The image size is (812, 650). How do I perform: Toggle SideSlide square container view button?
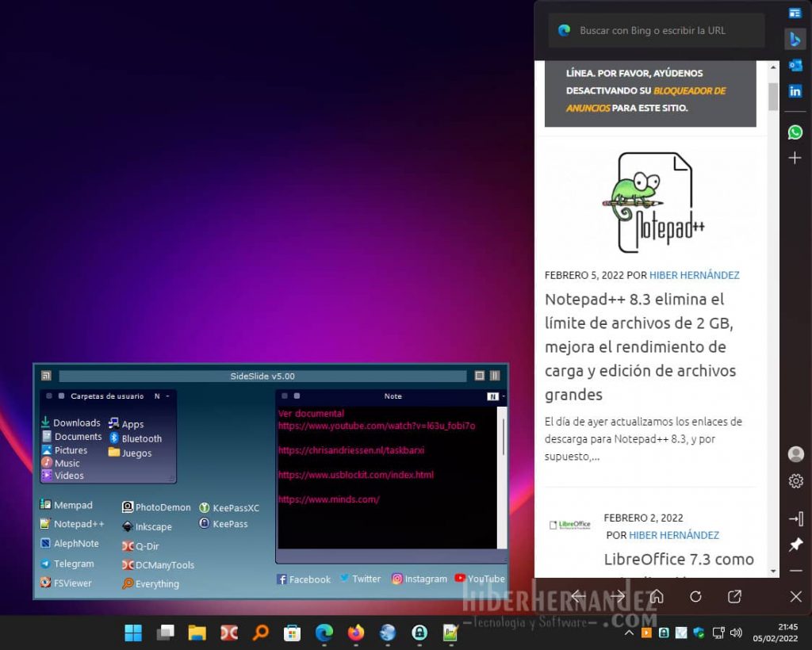480,376
